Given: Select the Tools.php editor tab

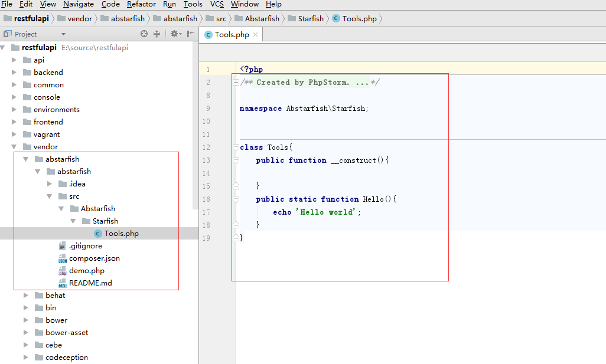Looking at the screenshot, I should 231,35.
